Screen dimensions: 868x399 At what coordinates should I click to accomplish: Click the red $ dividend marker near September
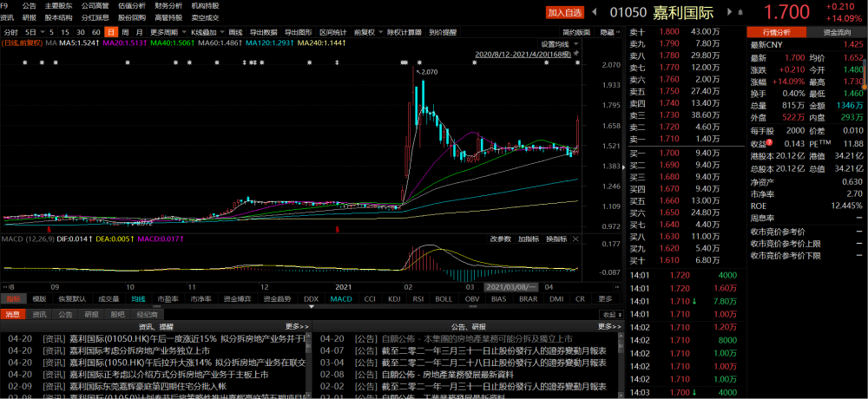pos(49,228)
